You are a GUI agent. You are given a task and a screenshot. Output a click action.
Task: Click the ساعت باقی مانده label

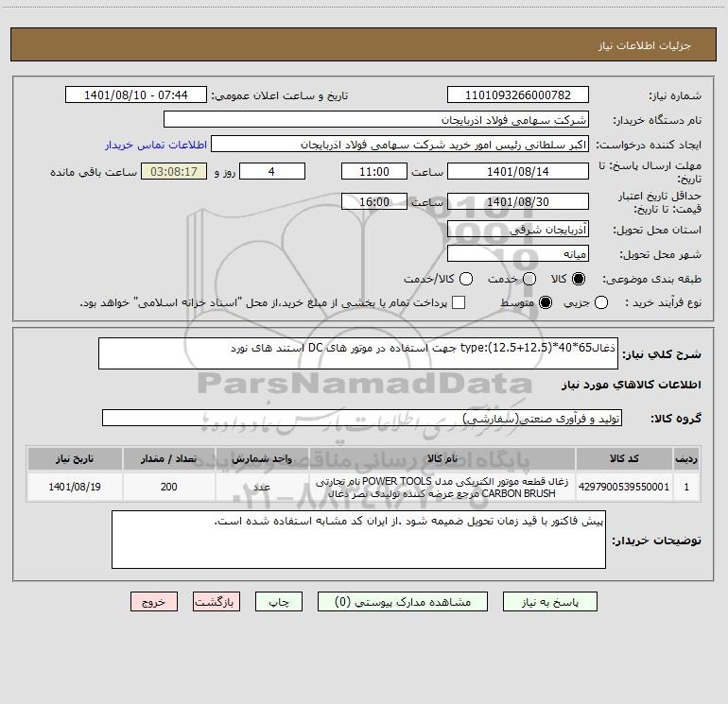94,172
